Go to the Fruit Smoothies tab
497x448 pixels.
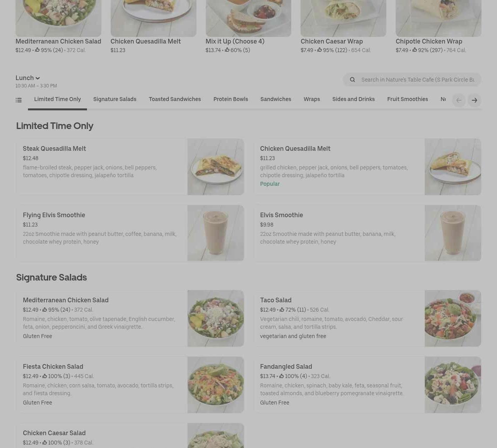click(x=407, y=99)
